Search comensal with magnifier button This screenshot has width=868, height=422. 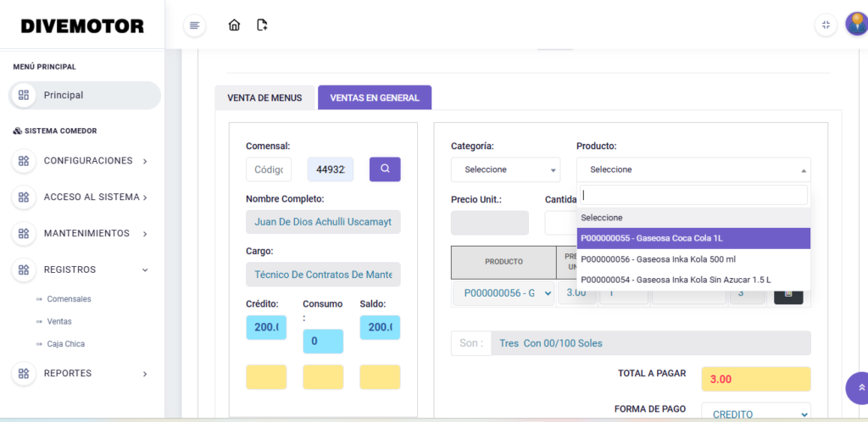click(385, 169)
